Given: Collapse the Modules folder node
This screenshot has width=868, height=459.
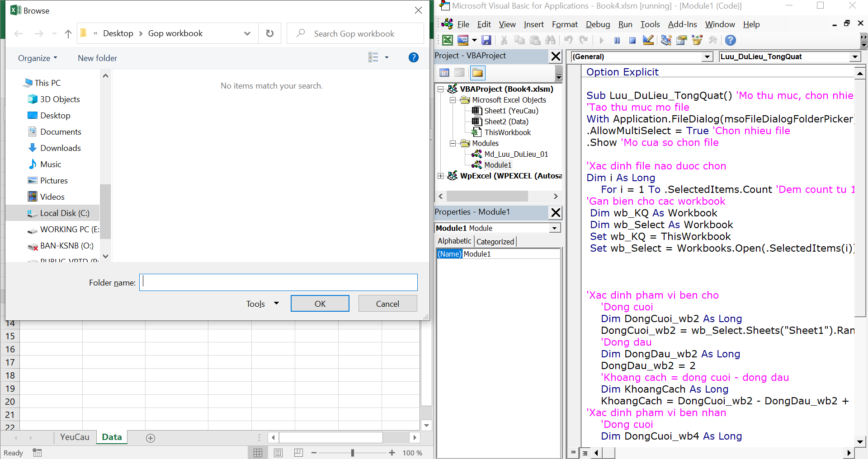Looking at the screenshot, I should tap(453, 143).
